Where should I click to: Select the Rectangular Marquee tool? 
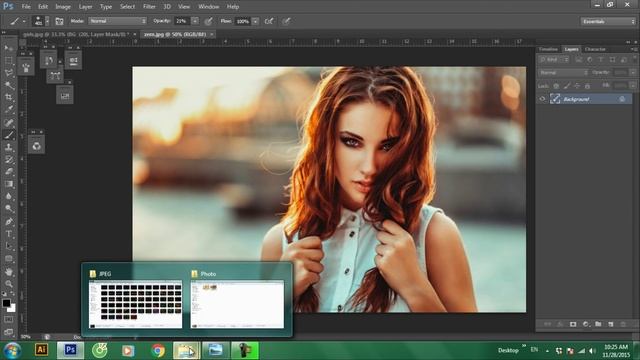click(x=9, y=60)
